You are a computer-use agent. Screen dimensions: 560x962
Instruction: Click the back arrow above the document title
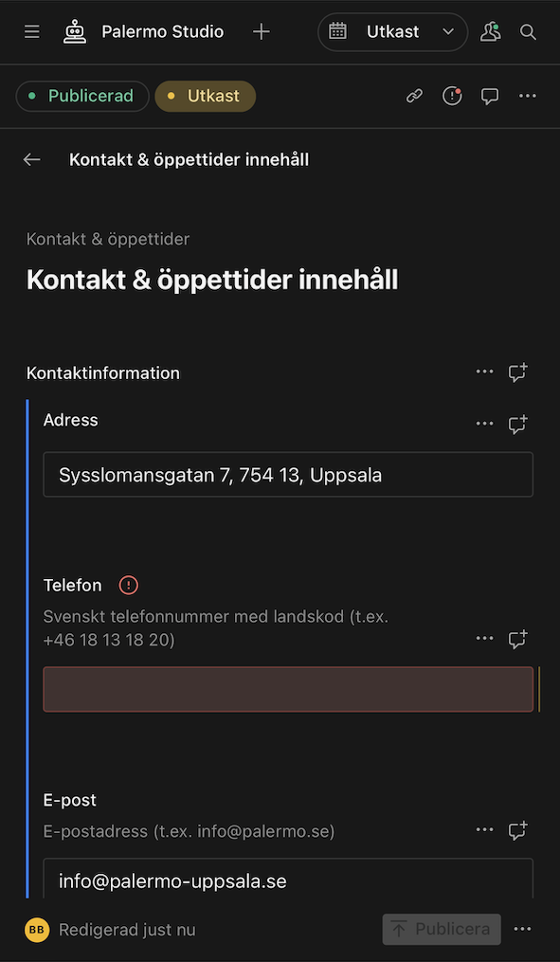click(x=31, y=159)
